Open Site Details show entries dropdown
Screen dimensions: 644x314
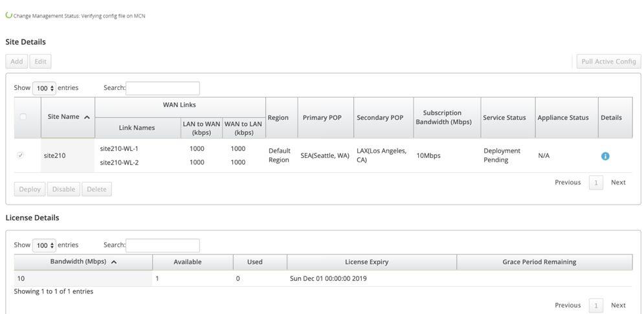coord(44,88)
